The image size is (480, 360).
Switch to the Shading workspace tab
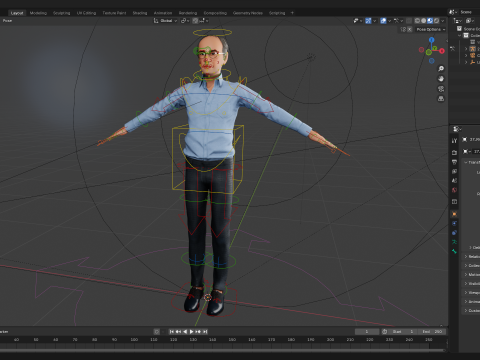pyautogui.click(x=140, y=13)
